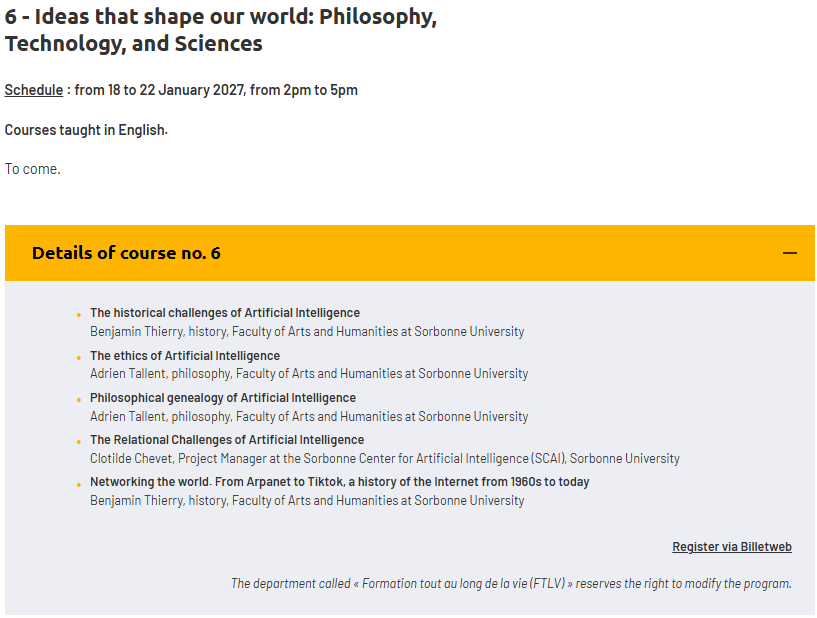This screenshot has height=618, width=817.
Task: Click bullet dot beside ethics item
Action: coord(79,357)
